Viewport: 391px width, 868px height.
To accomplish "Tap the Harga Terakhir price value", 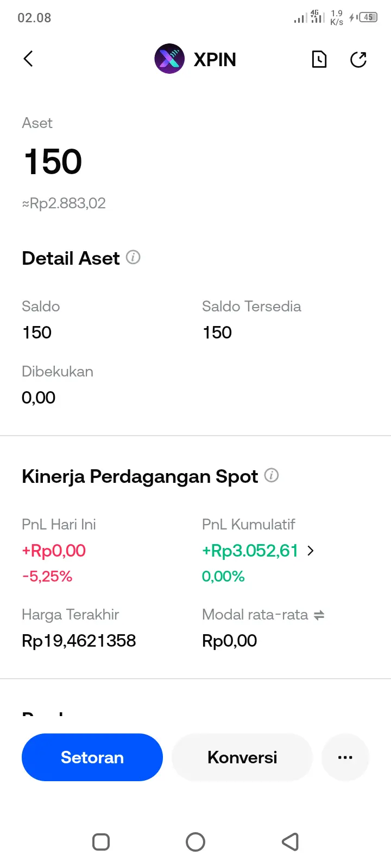I will 79,641.
